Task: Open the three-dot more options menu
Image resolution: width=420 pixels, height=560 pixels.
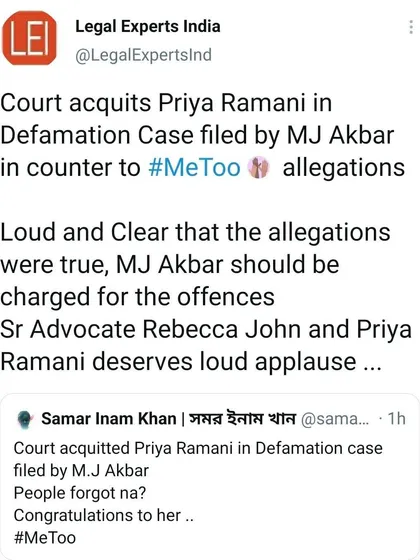Action: click(x=411, y=27)
